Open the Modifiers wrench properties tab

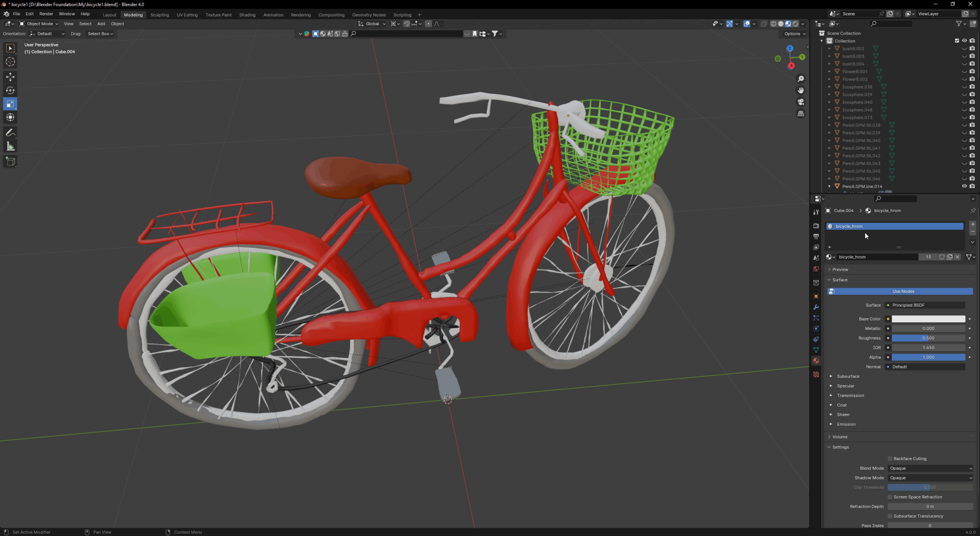(816, 307)
